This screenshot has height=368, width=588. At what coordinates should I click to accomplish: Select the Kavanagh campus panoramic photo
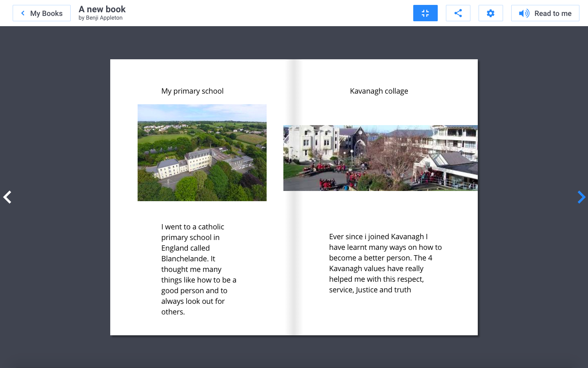tap(380, 158)
